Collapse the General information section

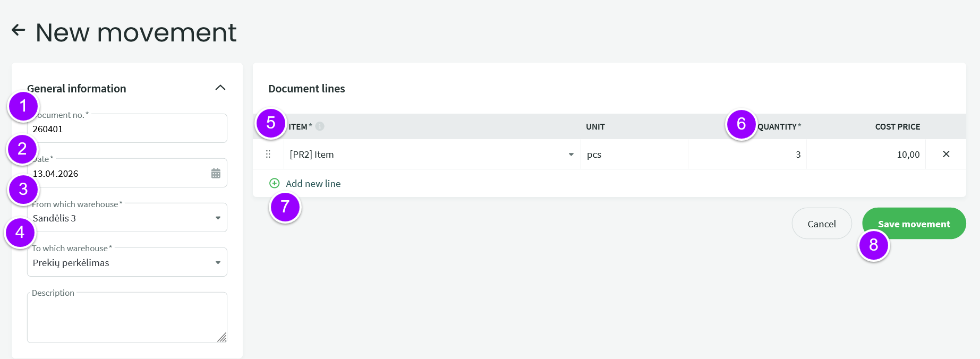(220, 88)
